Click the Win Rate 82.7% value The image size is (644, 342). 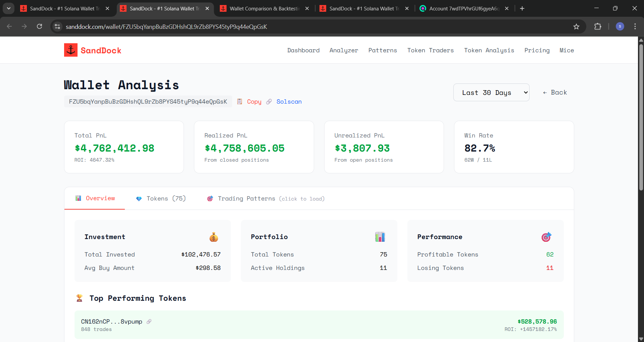click(480, 148)
